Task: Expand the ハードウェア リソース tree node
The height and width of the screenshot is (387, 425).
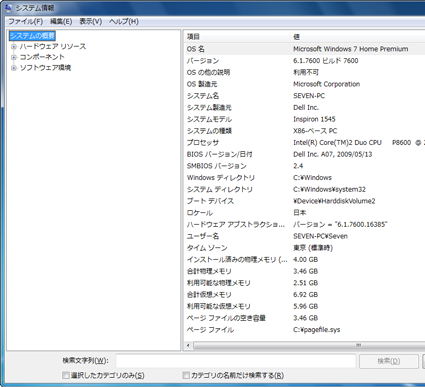Action: (14, 47)
